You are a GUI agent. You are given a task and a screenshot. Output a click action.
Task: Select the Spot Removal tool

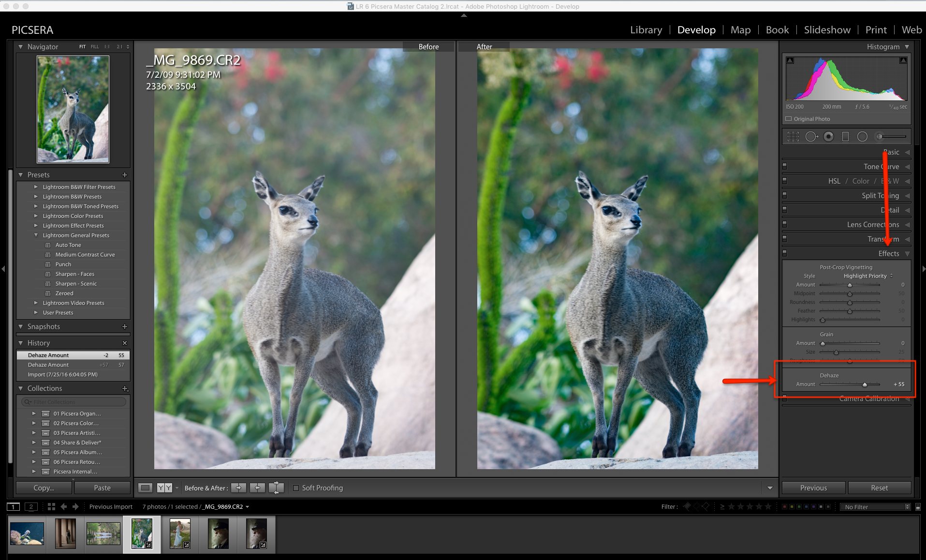812,137
